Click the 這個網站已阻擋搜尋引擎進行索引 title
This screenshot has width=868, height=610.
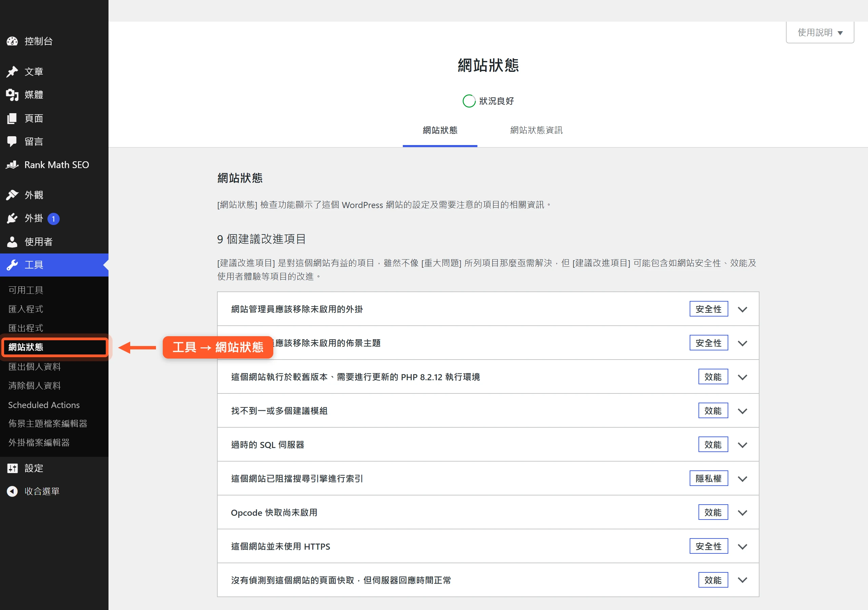[x=297, y=479]
